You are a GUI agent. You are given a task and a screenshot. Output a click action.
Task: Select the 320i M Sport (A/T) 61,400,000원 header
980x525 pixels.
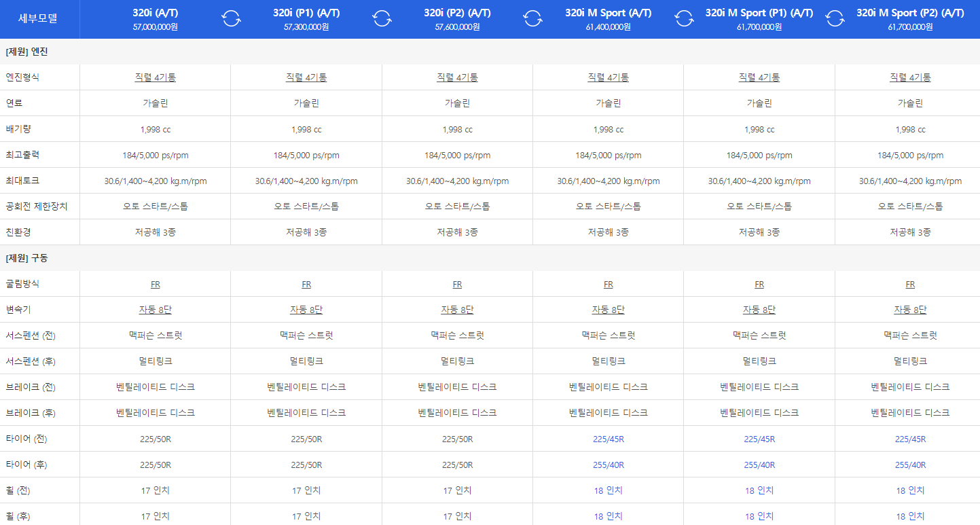pos(608,19)
